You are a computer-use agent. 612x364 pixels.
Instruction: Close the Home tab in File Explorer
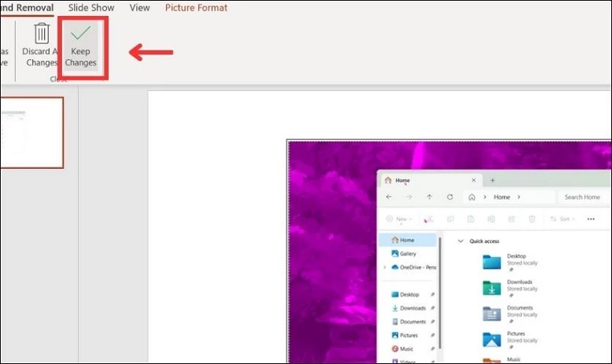coord(473,180)
